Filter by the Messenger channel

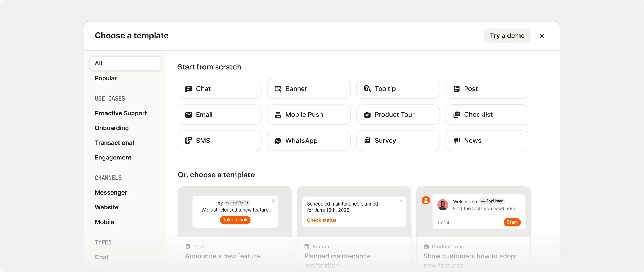click(111, 192)
